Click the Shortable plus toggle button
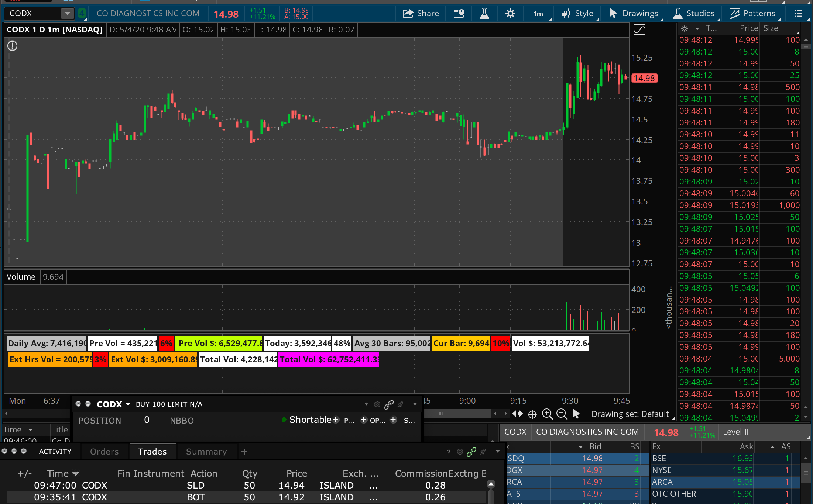 [x=336, y=420]
